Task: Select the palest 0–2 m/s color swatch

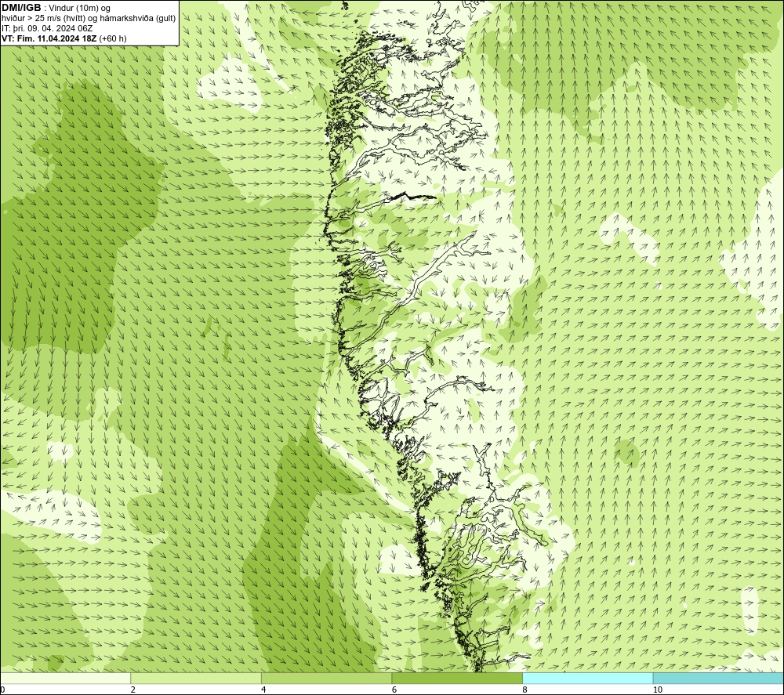Action: 66,678
